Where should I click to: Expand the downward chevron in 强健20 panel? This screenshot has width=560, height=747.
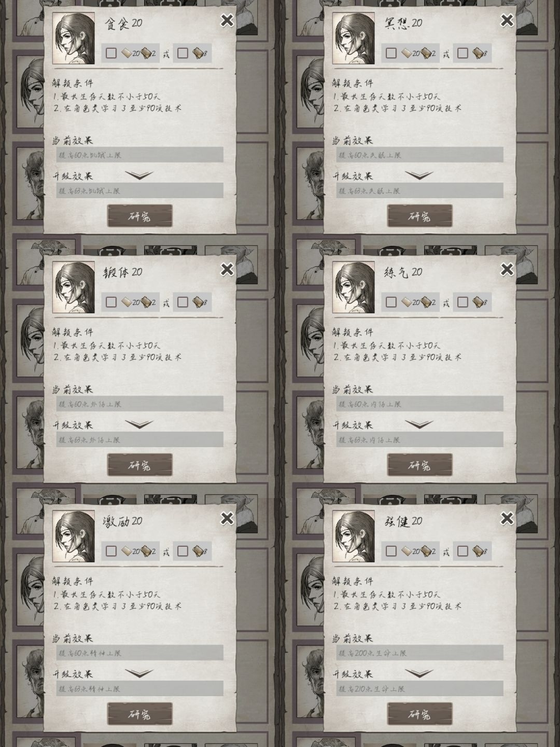tap(419, 673)
